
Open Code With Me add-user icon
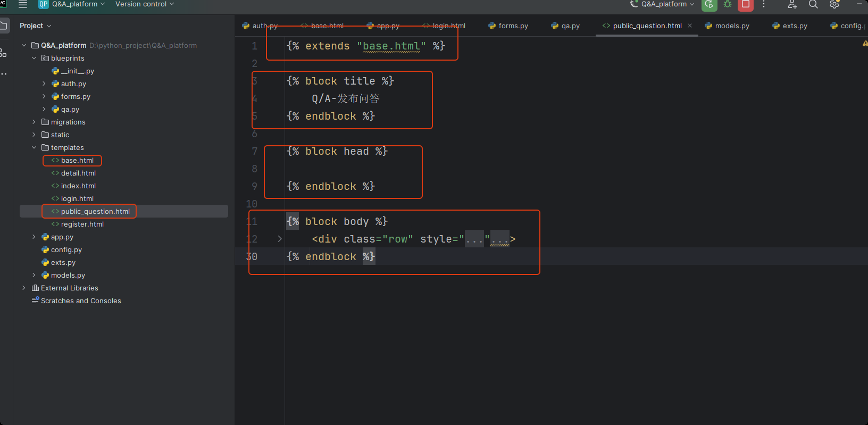792,4
